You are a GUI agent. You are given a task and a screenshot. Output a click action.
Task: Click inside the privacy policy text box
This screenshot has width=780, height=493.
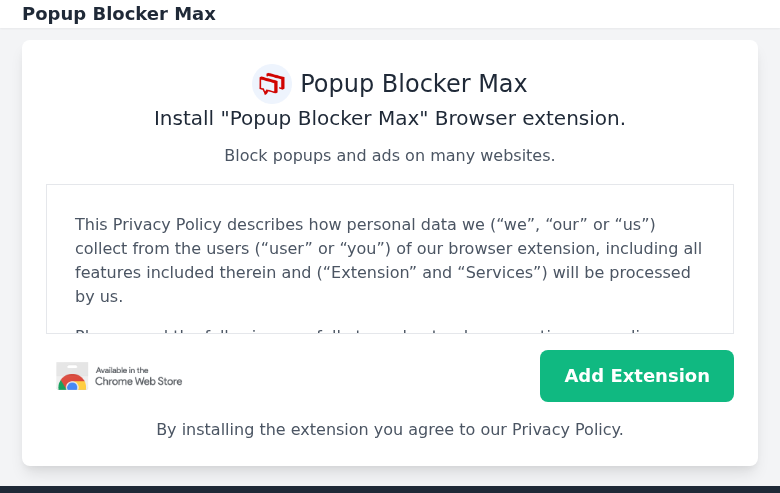390,259
